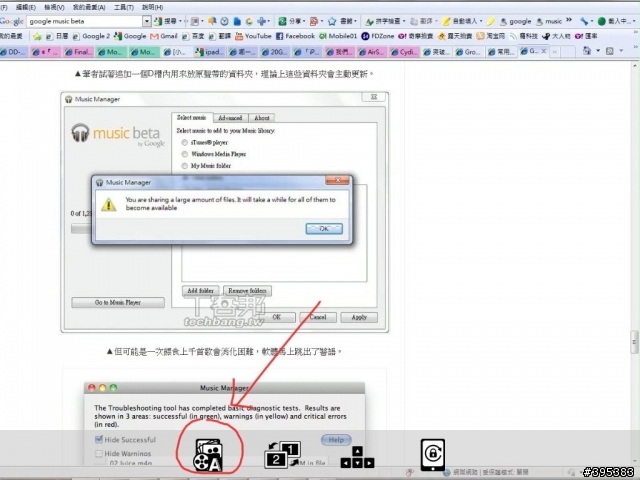Image resolution: width=640 pixels, height=480 pixels.
Task: Click Cancel in Music Manager window
Action: (318, 317)
